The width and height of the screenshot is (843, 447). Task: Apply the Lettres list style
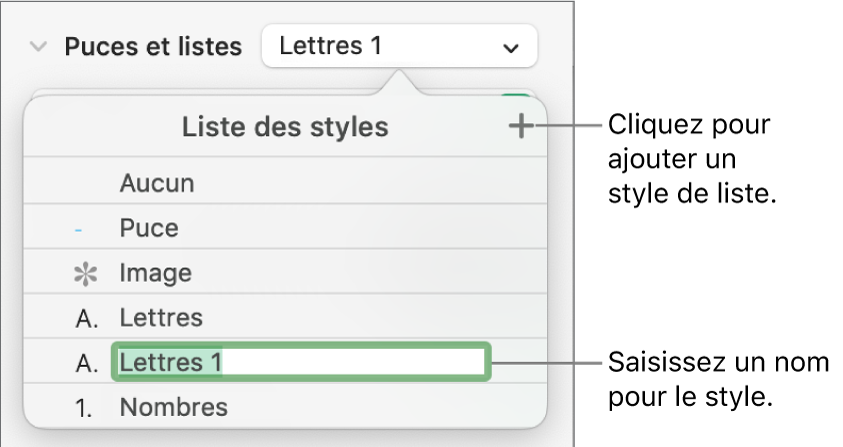(x=161, y=318)
